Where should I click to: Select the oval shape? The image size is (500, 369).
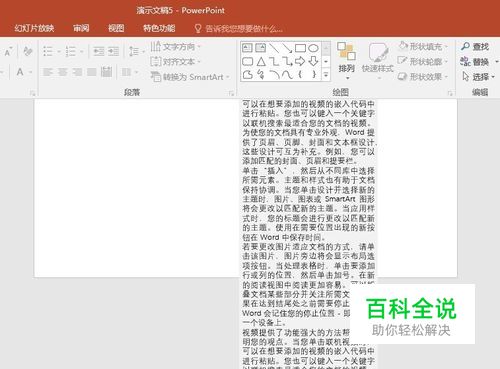tap(313, 48)
